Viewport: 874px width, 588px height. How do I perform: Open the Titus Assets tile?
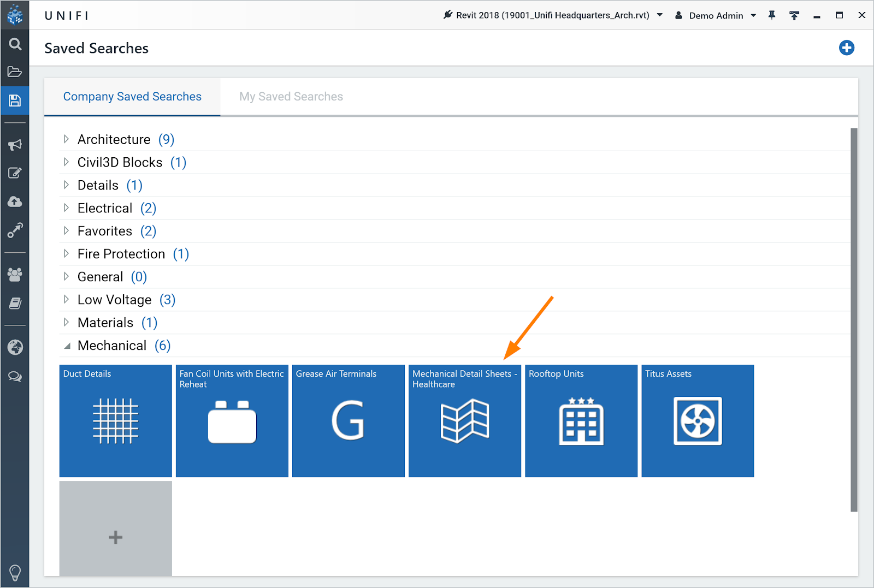(x=698, y=421)
